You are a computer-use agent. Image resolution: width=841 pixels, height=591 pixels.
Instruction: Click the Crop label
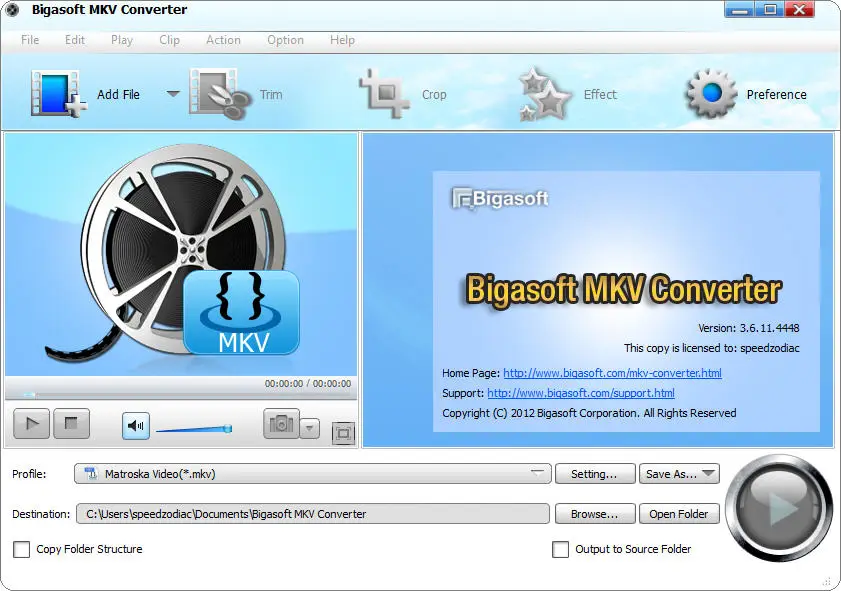[434, 94]
